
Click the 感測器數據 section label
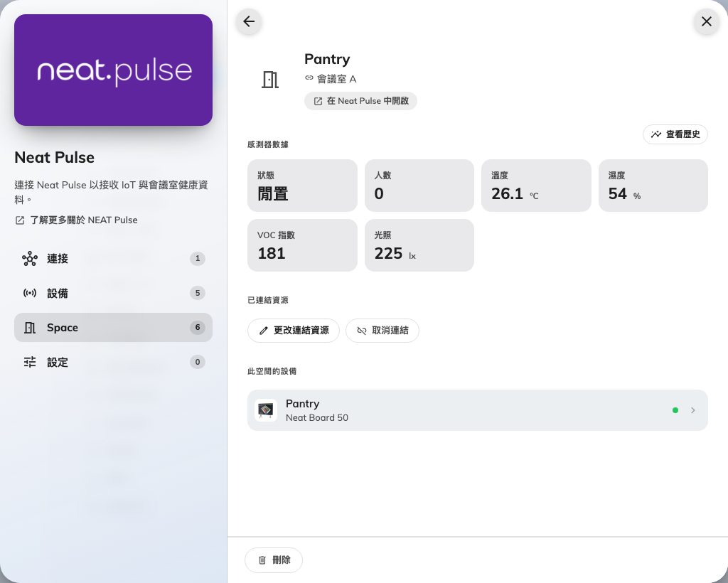(x=268, y=144)
